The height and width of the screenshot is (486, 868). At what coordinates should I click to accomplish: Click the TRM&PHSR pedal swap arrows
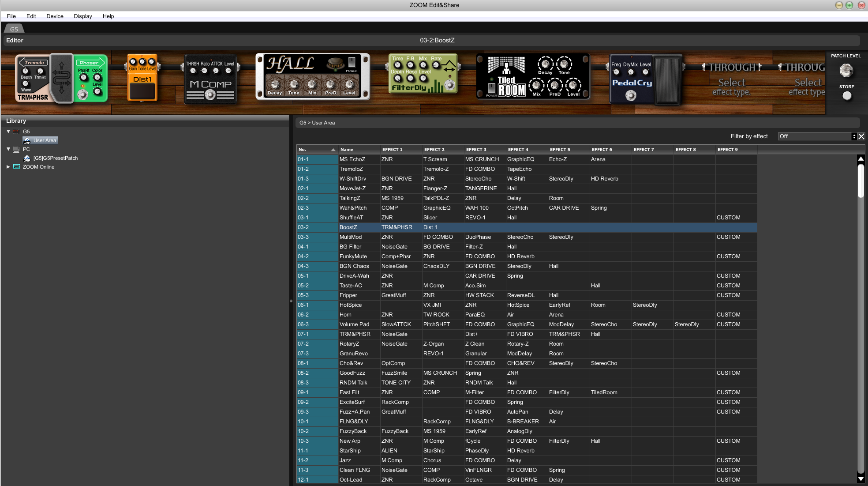(x=62, y=78)
